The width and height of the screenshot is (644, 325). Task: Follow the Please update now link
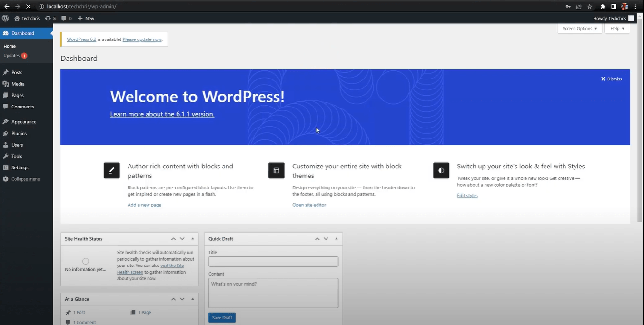(142, 39)
